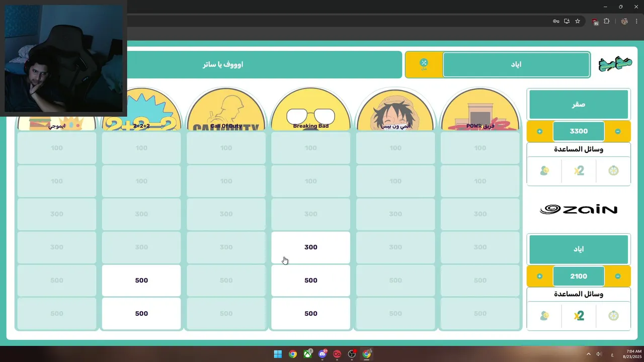The height and width of the screenshot is (362, 644).
Task: Open the Breaking Bad 300-point question
Action: point(310,247)
